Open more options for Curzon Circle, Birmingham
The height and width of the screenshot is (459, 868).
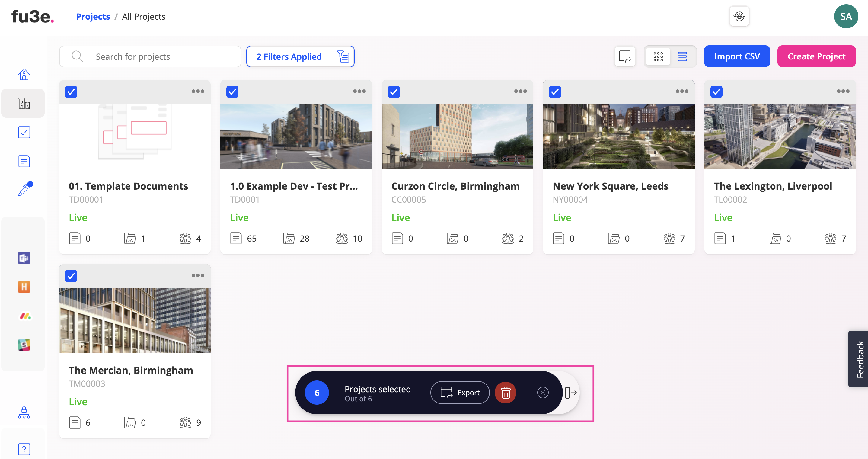521,91
